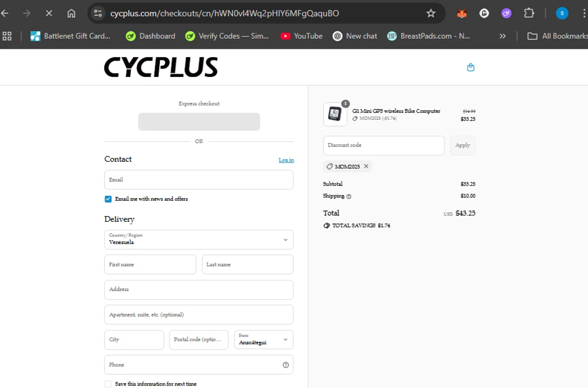View site information icon in address bar

98,13
